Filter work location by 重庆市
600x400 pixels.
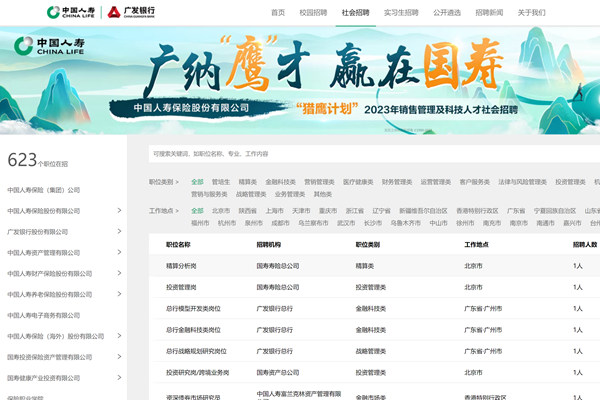coord(328,211)
